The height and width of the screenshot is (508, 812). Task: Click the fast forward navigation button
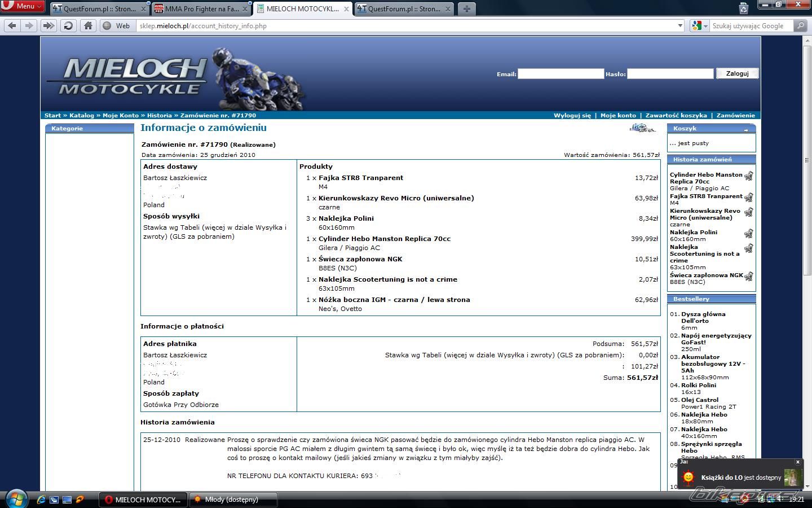pyautogui.click(x=48, y=25)
